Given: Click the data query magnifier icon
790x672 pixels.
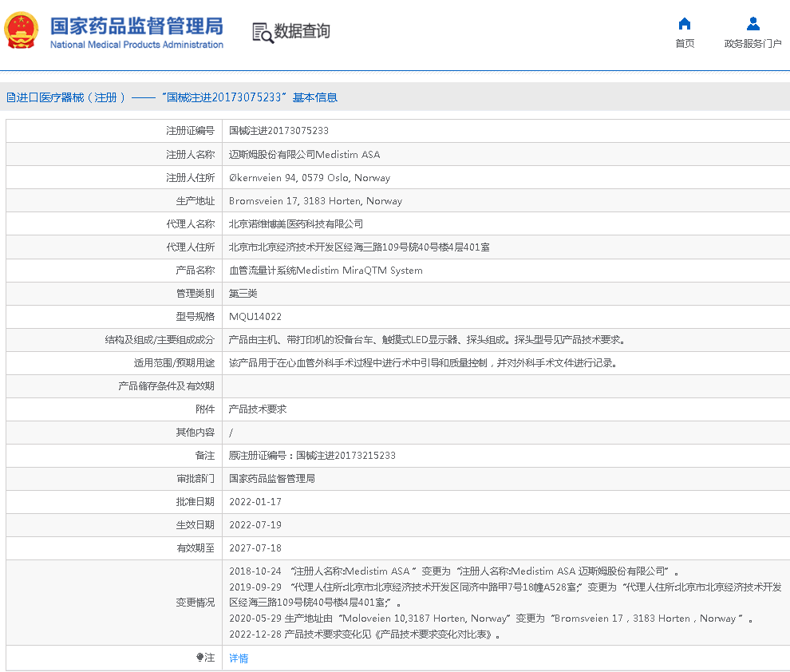Looking at the screenshot, I should pyautogui.click(x=263, y=32).
